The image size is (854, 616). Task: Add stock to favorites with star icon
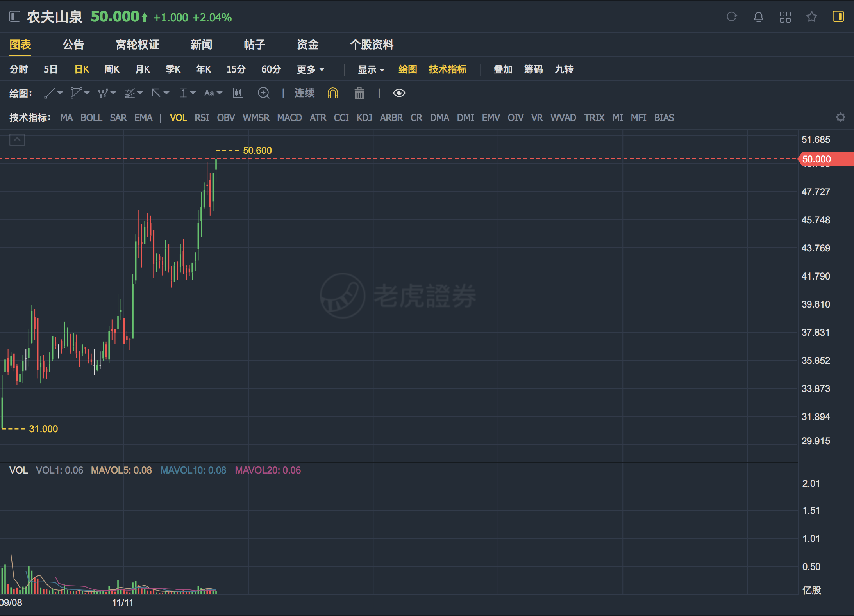point(812,17)
